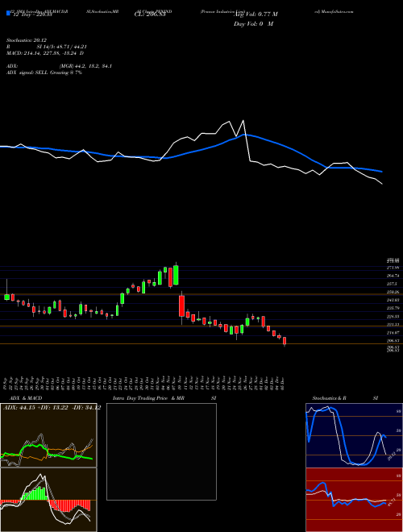Click the blue SMA legend square
403x532 pixels.
click(9, 13)
